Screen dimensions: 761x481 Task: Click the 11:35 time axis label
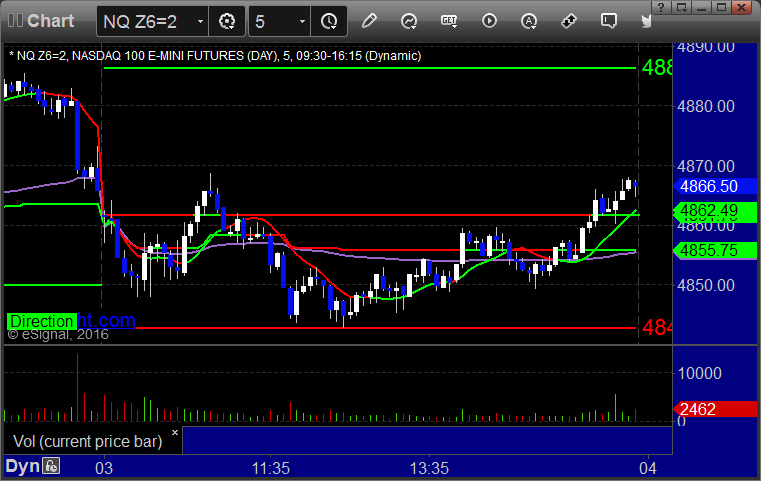pos(271,468)
